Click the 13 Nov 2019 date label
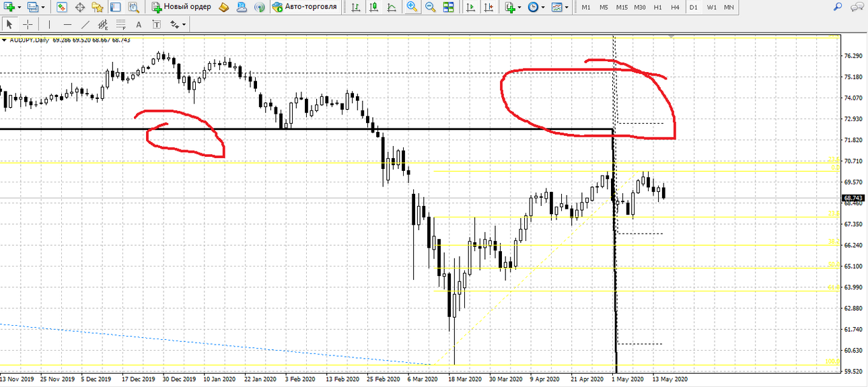 click(17, 380)
